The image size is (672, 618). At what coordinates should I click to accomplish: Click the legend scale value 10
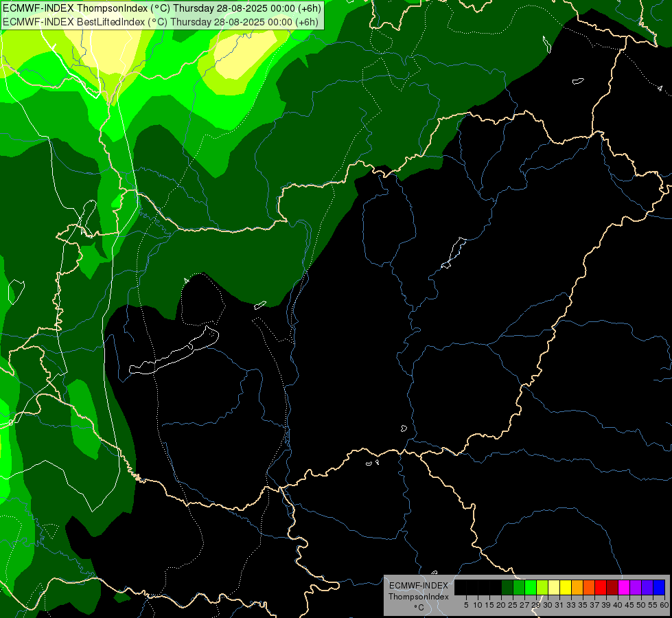pyautogui.click(x=478, y=605)
